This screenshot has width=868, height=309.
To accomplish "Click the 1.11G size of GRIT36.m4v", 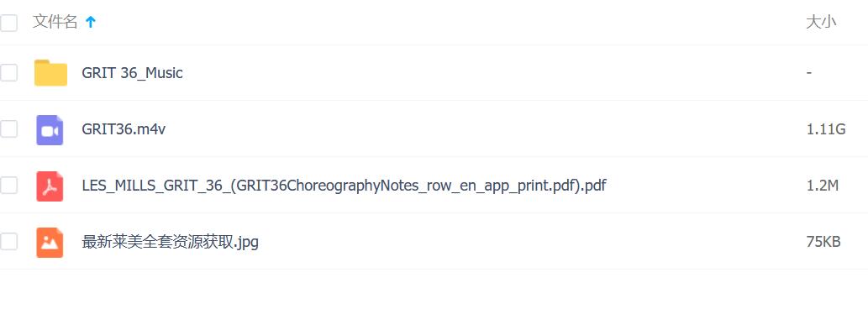I will pyautogui.click(x=826, y=130).
